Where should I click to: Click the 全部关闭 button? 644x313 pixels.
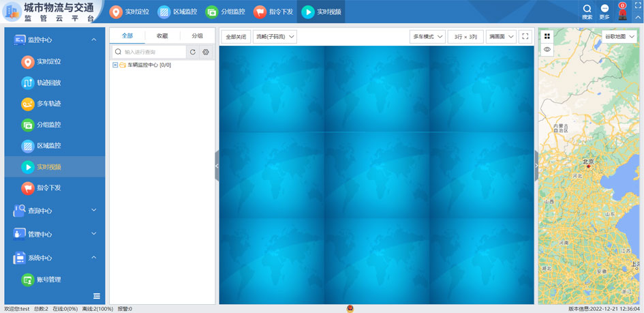(x=236, y=37)
